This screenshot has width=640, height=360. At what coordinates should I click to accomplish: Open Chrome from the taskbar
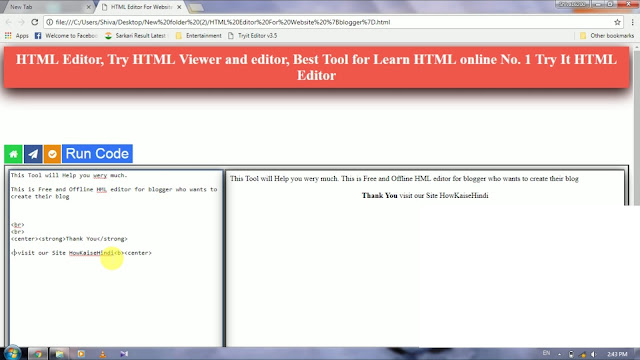click(38, 353)
